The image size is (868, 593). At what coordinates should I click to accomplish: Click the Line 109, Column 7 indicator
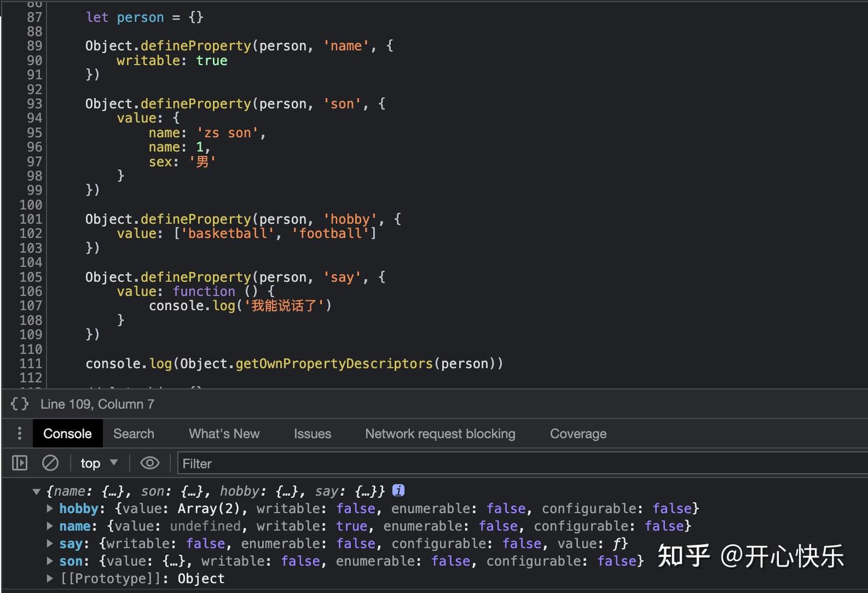[96, 404]
